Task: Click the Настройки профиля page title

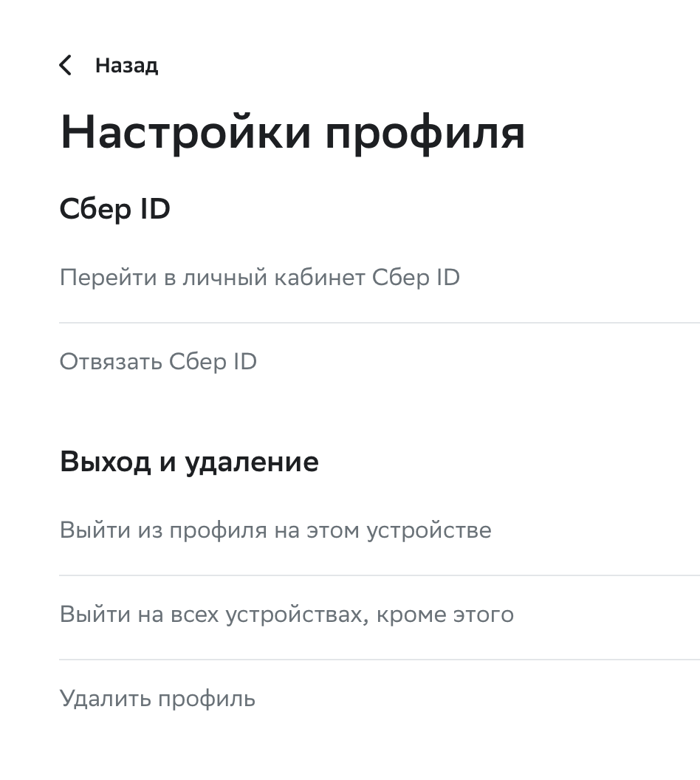Action: (292, 132)
